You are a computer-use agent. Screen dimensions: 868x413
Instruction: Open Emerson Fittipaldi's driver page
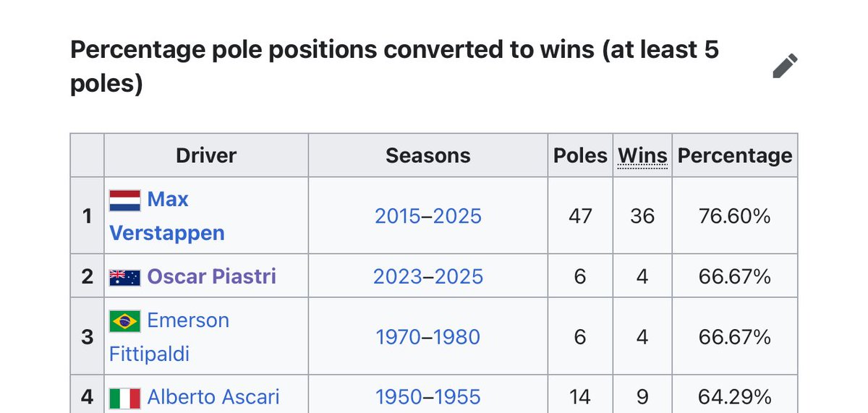[x=169, y=337]
